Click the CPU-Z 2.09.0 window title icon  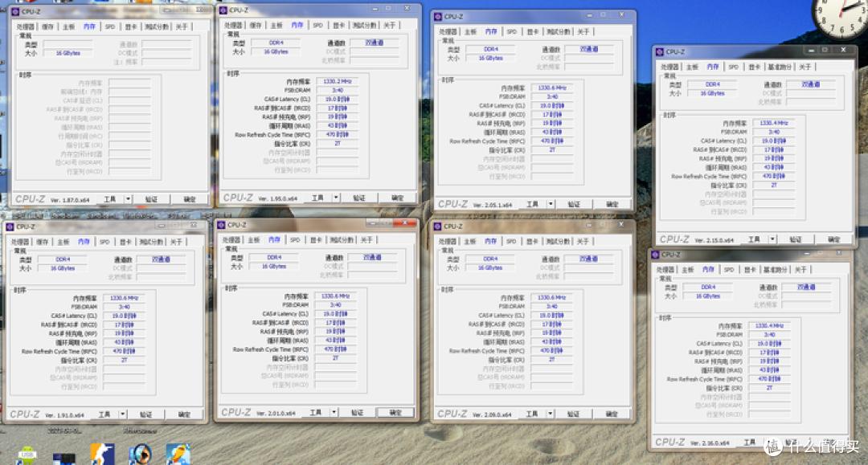click(437, 226)
